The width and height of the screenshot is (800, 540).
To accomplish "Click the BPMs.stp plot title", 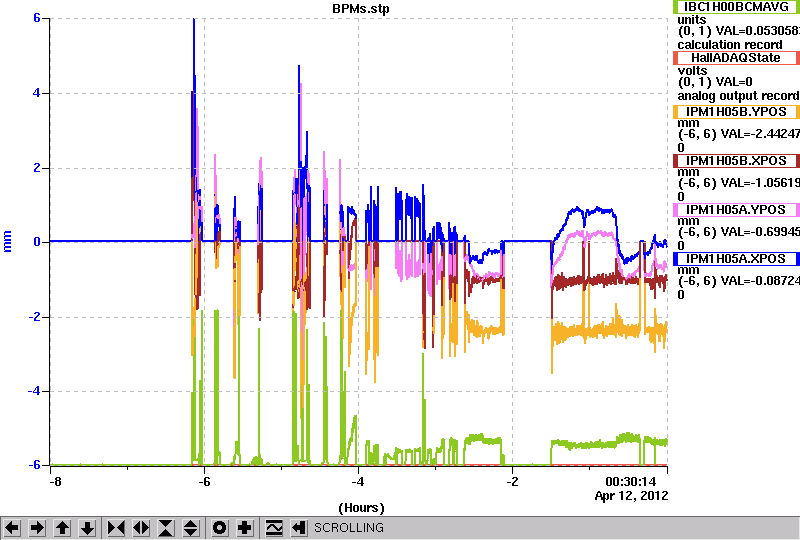I will pos(361,9).
